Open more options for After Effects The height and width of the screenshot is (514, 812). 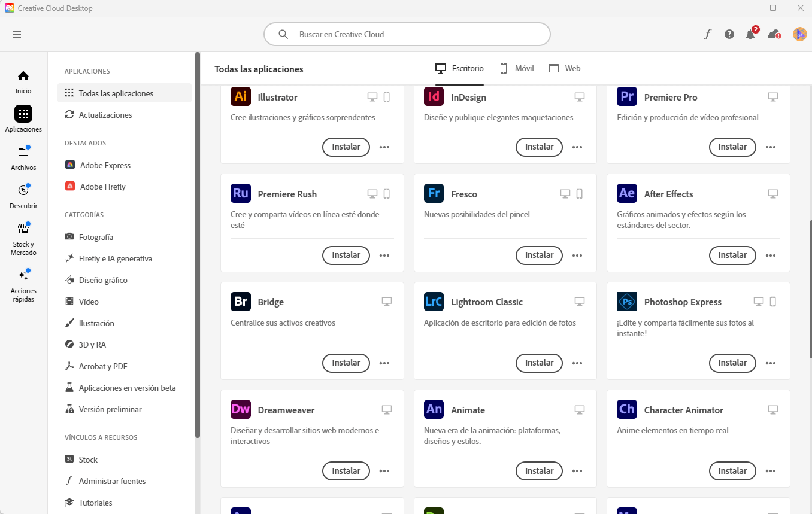coord(771,256)
